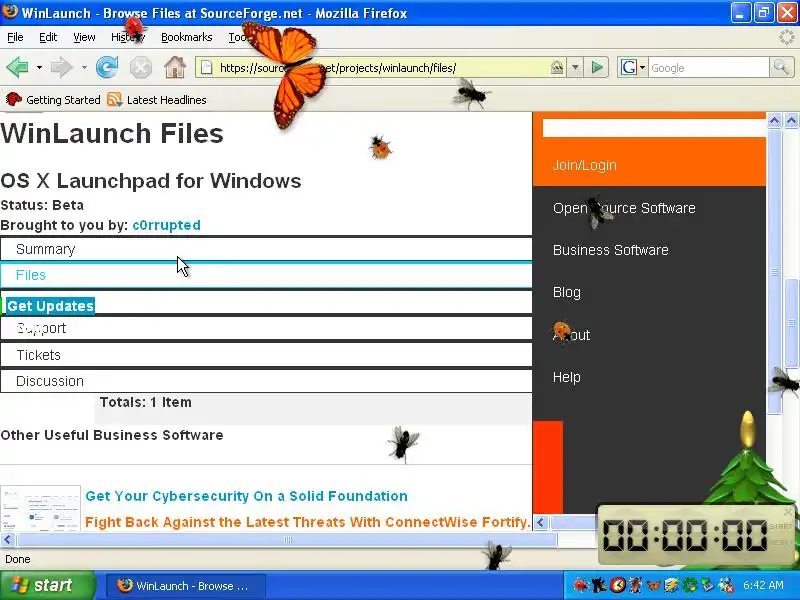
Task: Click the white sidebar search field
Action: coord(654,128)
